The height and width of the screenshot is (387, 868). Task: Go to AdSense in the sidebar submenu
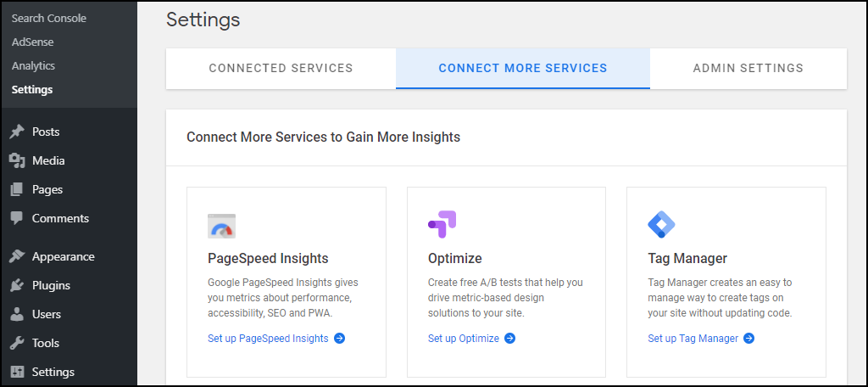33,42
